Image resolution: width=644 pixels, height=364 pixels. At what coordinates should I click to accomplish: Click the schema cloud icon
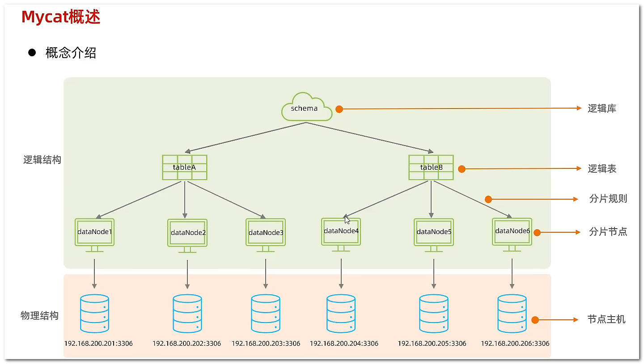click(x=307, y=106)
